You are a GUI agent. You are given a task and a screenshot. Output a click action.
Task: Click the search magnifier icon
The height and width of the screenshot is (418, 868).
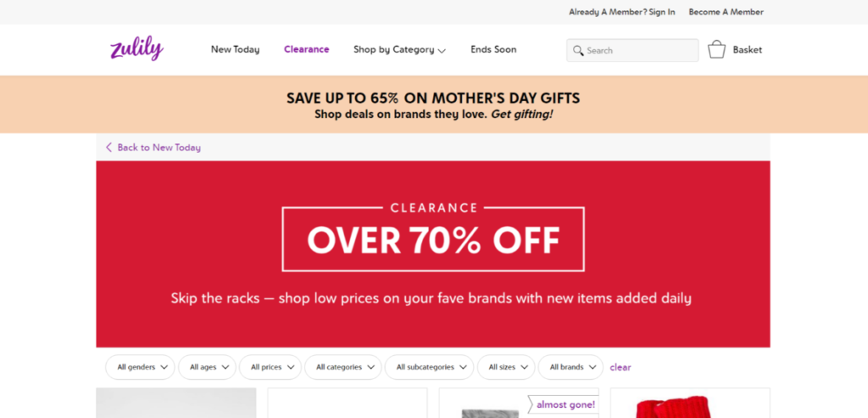pyautogui.click(x=579, y=51)
